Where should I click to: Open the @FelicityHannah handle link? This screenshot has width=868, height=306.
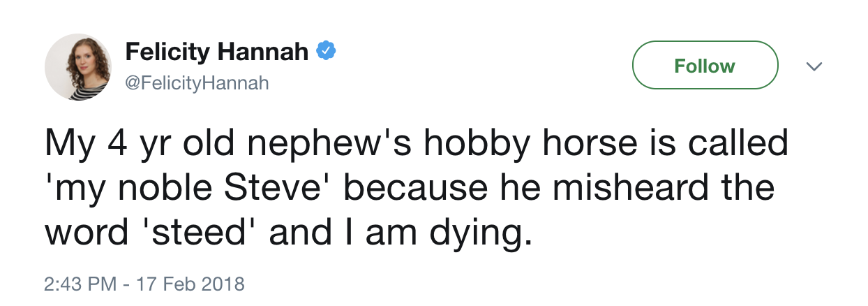click(x=197, y=84)
